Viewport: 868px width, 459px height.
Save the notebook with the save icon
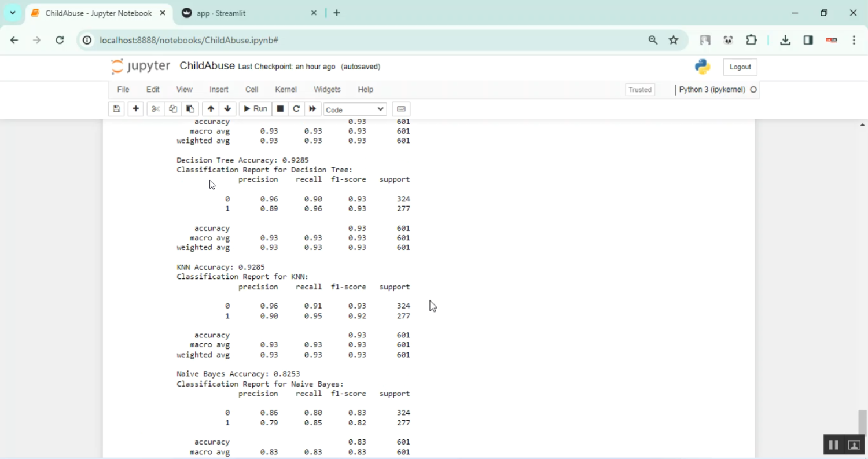116,109
